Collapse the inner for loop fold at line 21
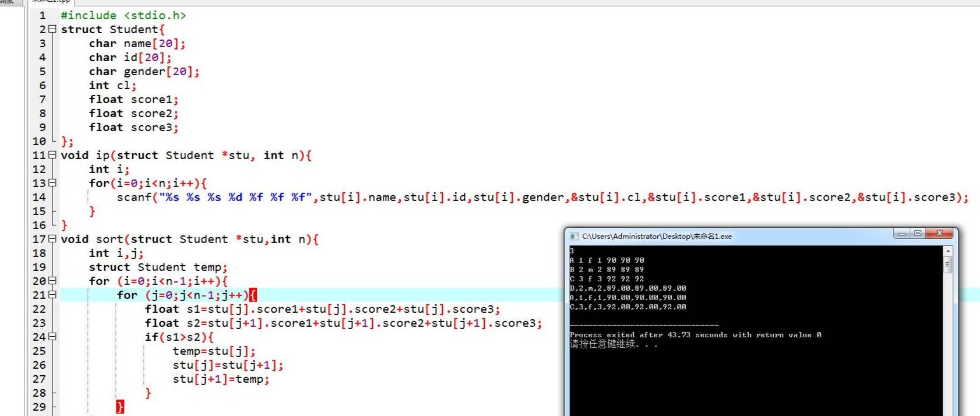 [x=52, y=295]
